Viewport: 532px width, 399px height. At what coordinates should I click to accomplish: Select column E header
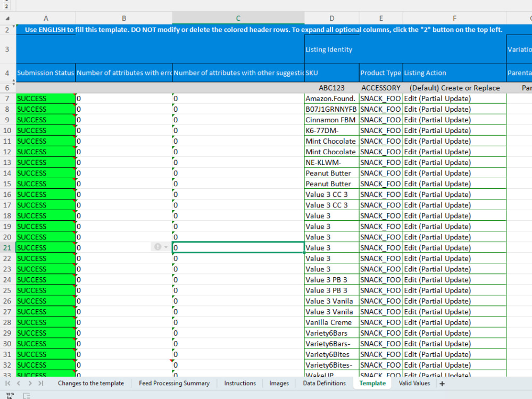coord(381,18)
